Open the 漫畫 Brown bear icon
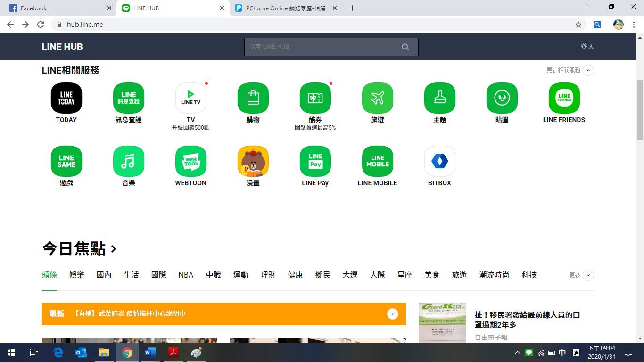The image size is (644, 362). coord(253,161)
